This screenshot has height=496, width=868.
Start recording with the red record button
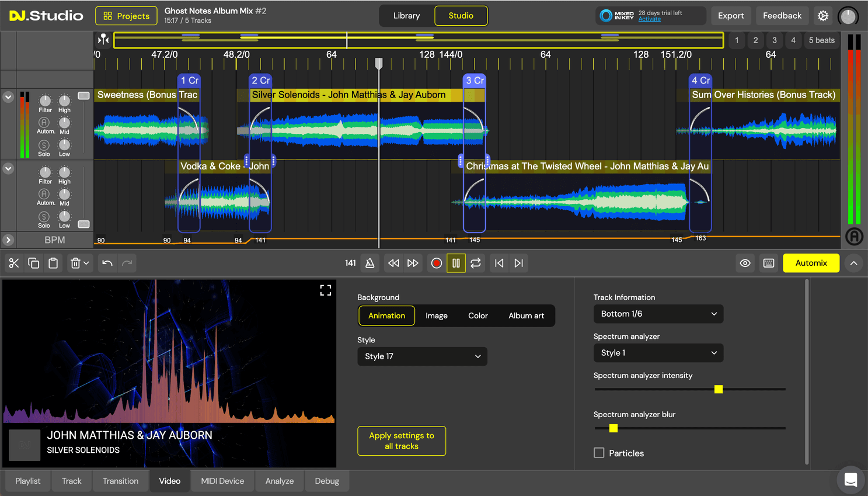[436, 263]
